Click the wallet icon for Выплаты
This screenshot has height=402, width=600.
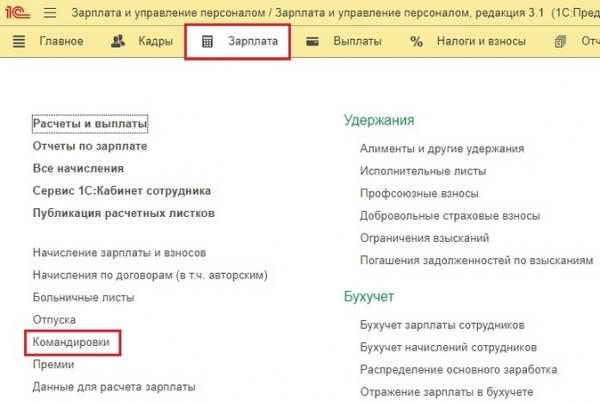point(312,41)
